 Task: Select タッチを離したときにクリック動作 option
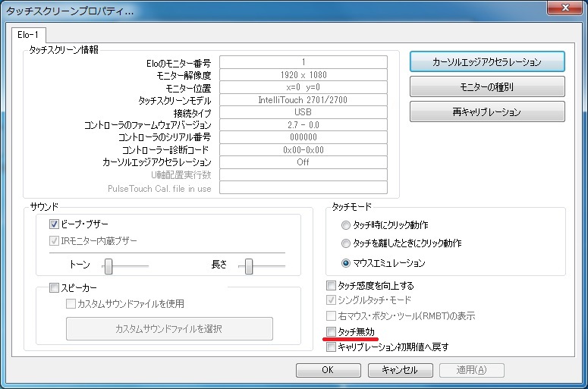point(346,244)
